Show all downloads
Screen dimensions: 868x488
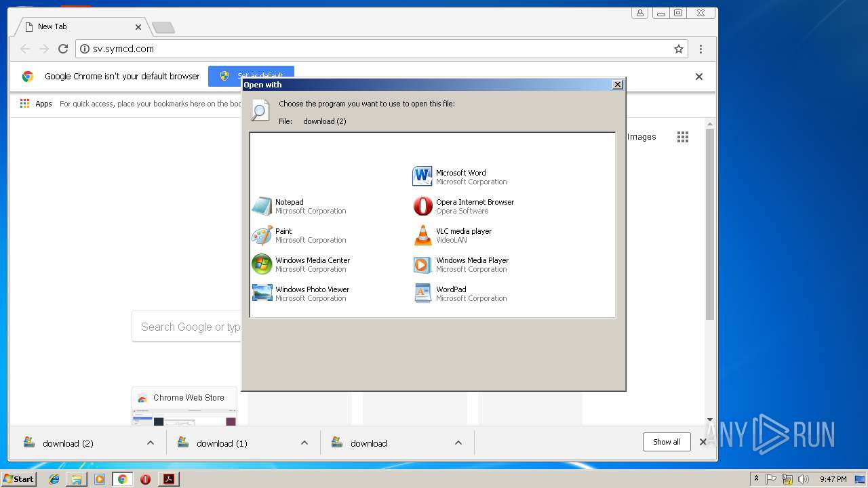pyautogui.click(x=667, y=442)
